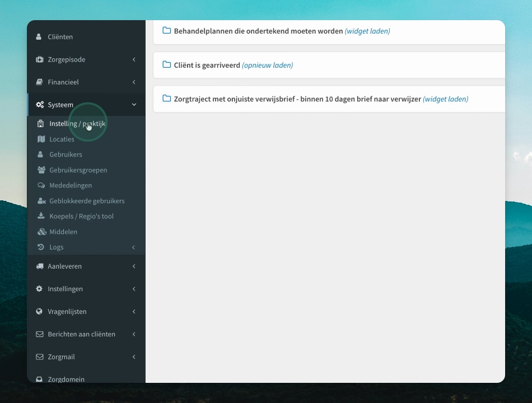The width and height of the screenshot is (532, 403).
Task: Click the Geblokkeerde gebruikers icon
Action: [41, 201]
